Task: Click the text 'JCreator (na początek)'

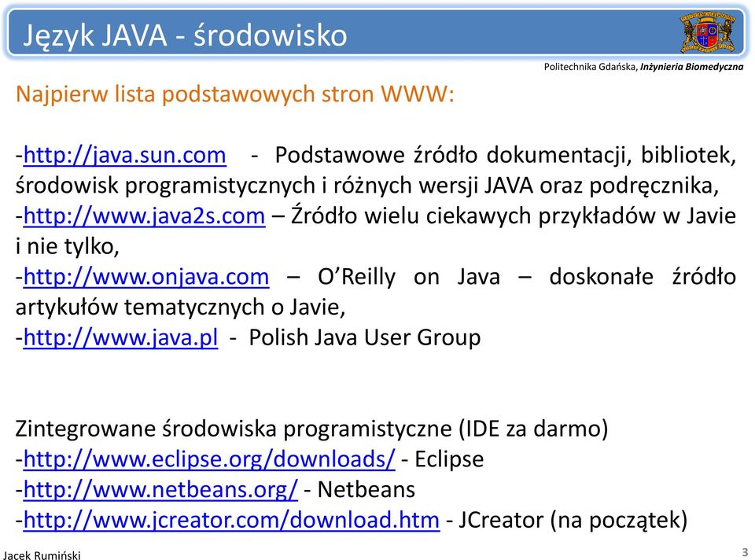Action: tap(573, 520)
